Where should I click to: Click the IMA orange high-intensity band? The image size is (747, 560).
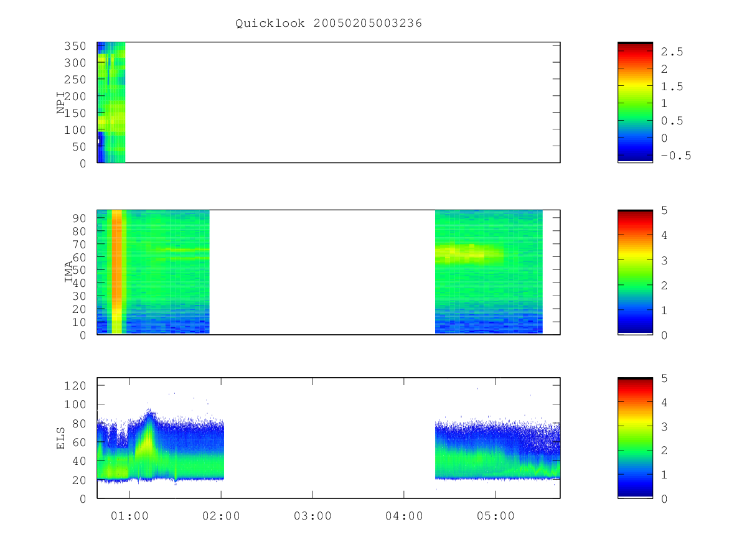117,272
